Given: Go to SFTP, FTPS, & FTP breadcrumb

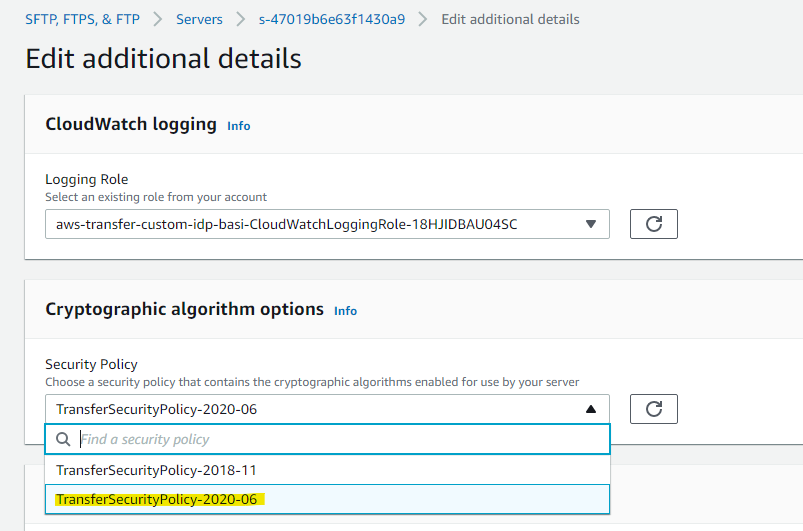Looking at the screenshot, I should [82, 19].
